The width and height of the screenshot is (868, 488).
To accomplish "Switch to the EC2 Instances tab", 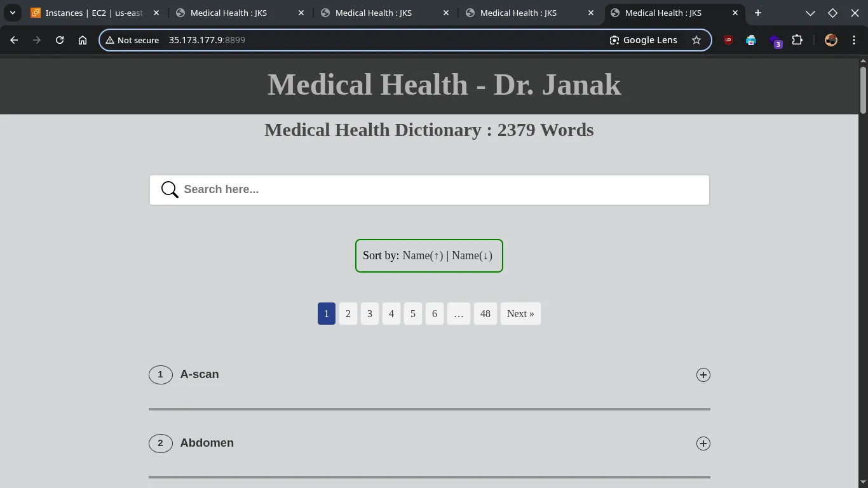I will tap(94, 13).
